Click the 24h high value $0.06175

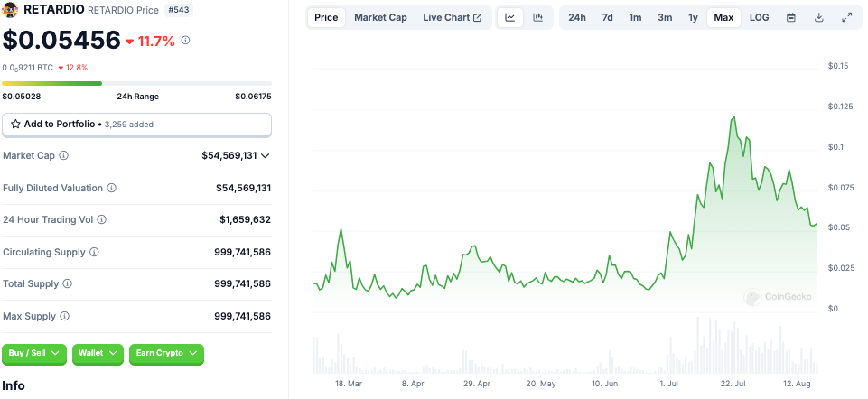(x=253, y=97)
